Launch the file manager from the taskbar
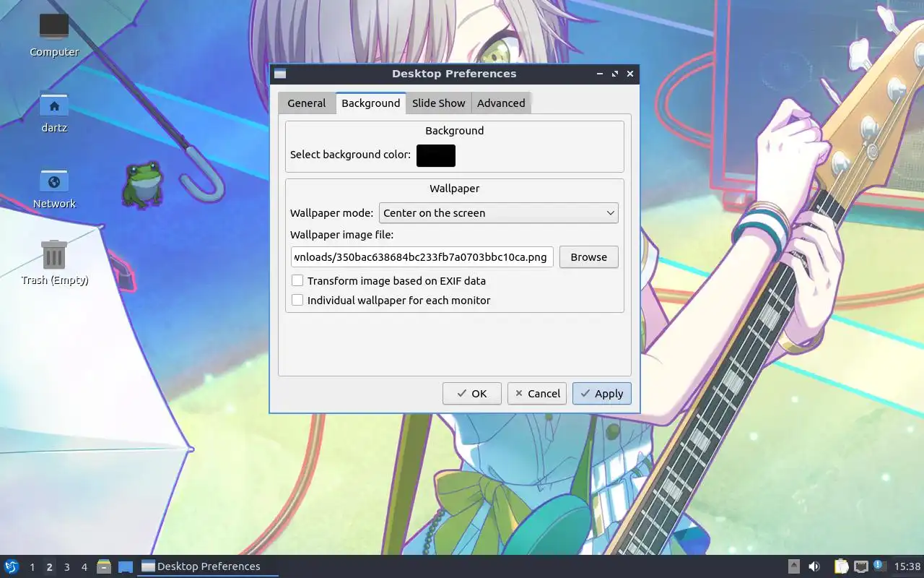Viewport: 924px width, 578px height. 104,566
